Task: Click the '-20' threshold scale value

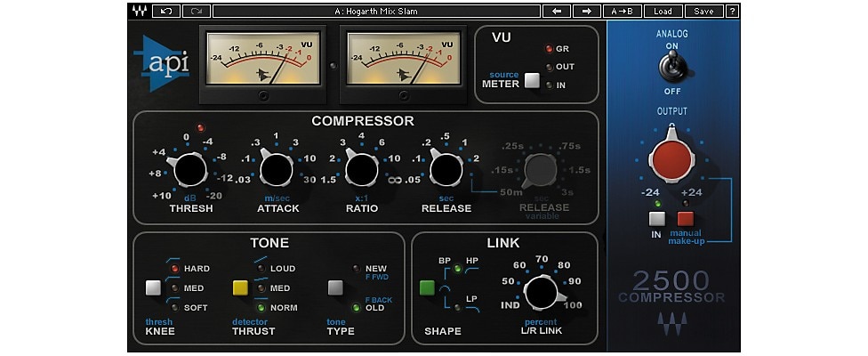Action: 215,196
